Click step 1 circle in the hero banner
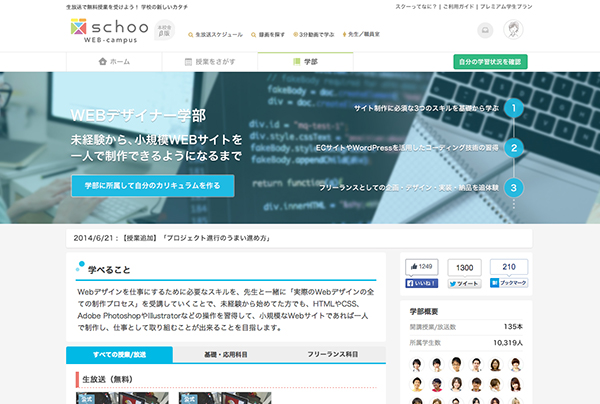 click(513, 108)
